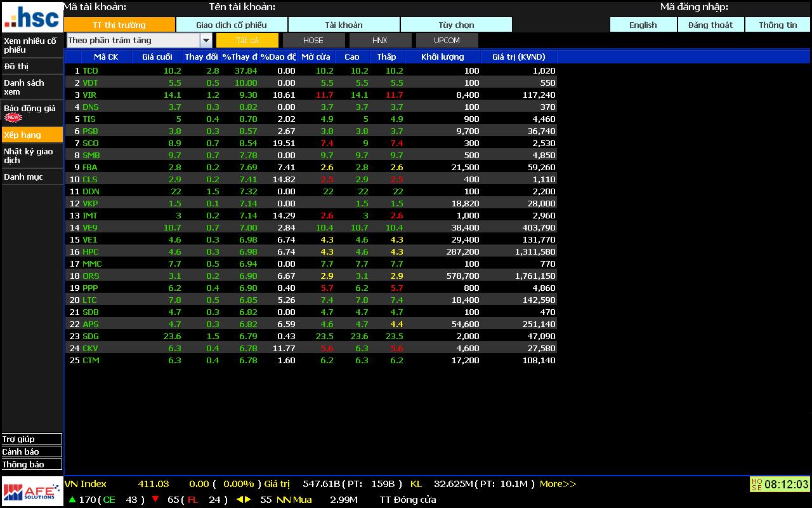
Task: Click the VN Index label
Action: (x=86, y=484)
